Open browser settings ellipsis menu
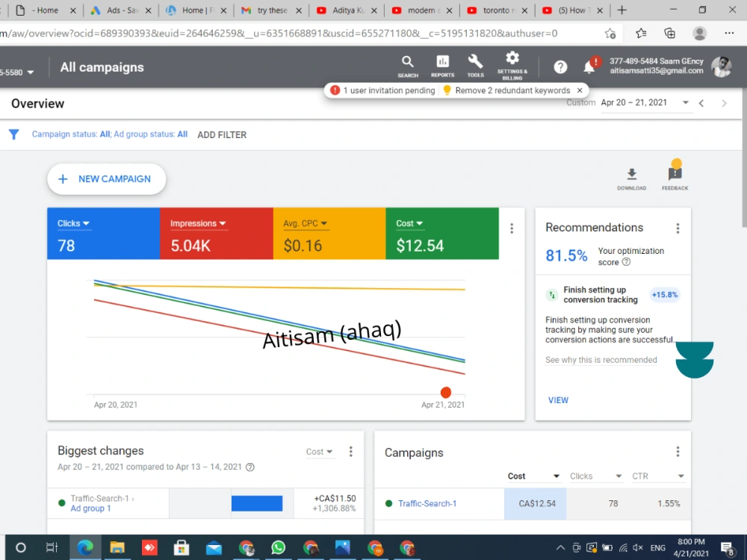Image resolution: width=747 pixels, height=560 pixels. click(x=729, y=33)
